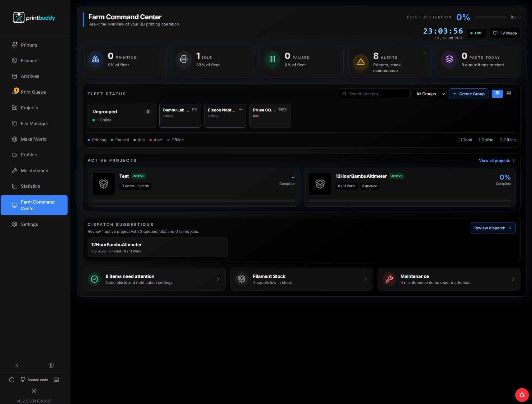Click View all projects link

497,160
